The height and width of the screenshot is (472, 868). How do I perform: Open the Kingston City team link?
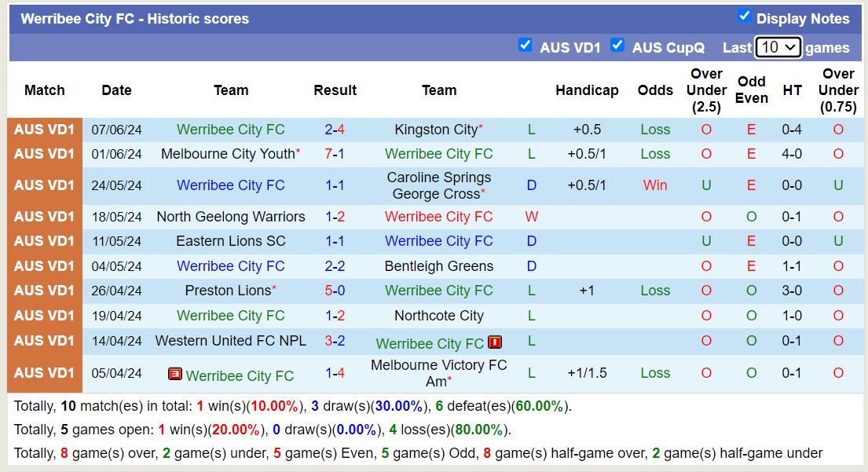point(434,130)
